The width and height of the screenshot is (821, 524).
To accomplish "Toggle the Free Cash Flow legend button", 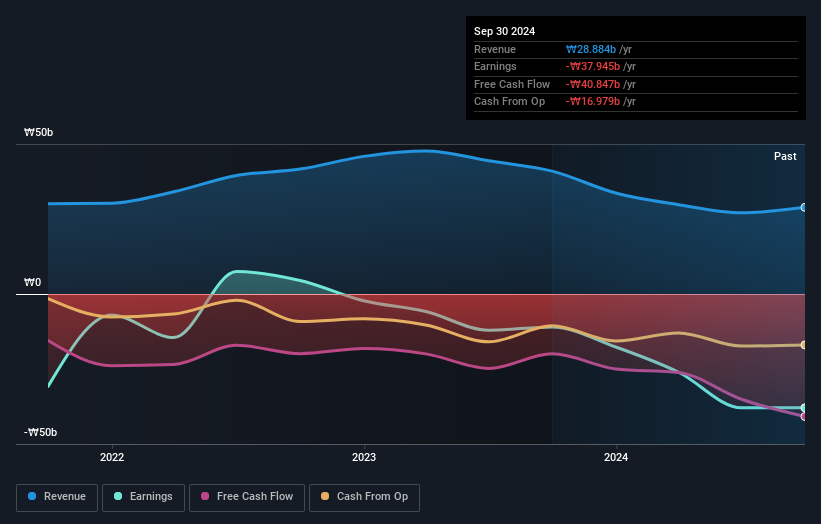I will point(247,497).
